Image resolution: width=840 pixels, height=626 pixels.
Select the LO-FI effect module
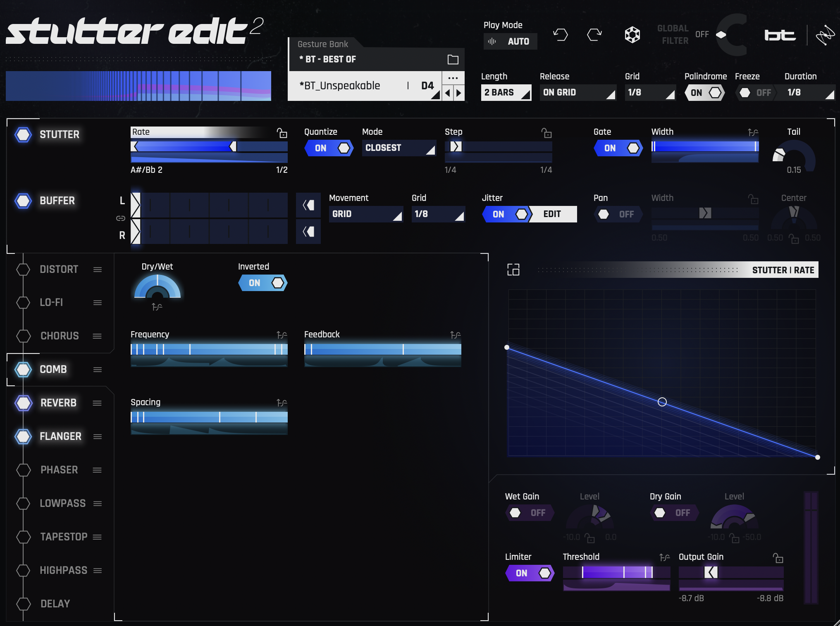pos(52,303)
